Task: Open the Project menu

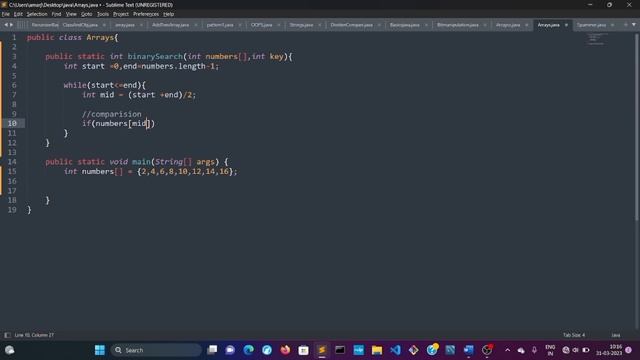Action: (121, 14)
